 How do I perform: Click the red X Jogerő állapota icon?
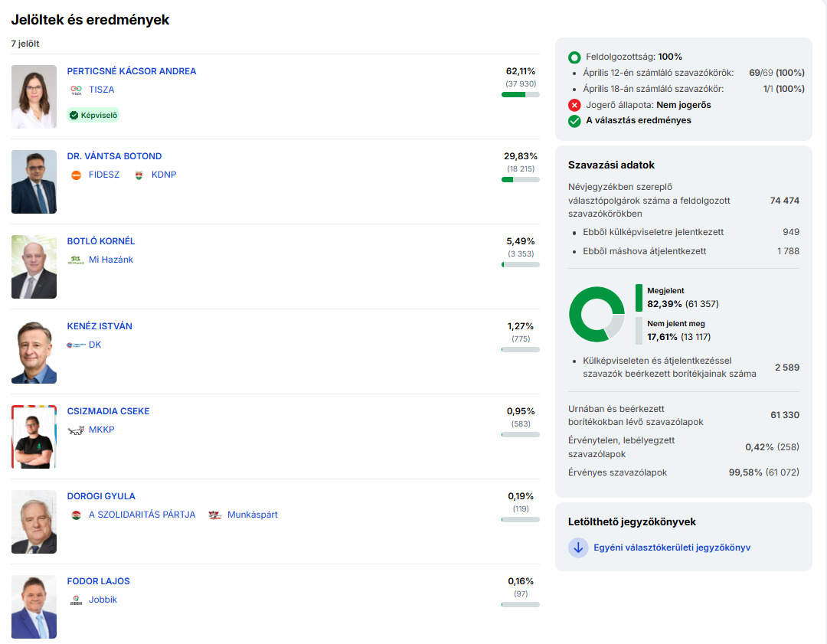point(574,105)
